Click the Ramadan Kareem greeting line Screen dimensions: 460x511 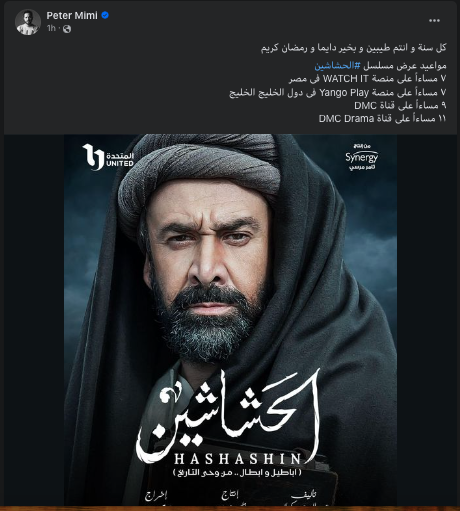(353, 48)
